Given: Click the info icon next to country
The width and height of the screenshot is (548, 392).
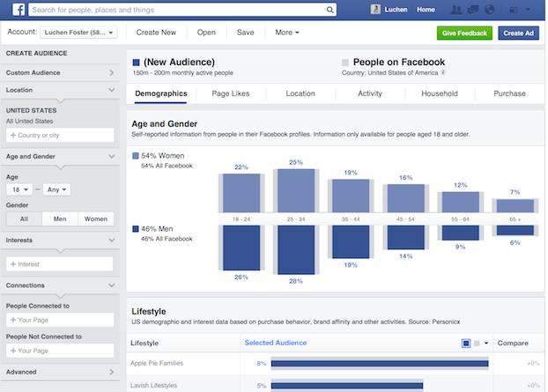Looking at the screenshot, I should point(443,72).
